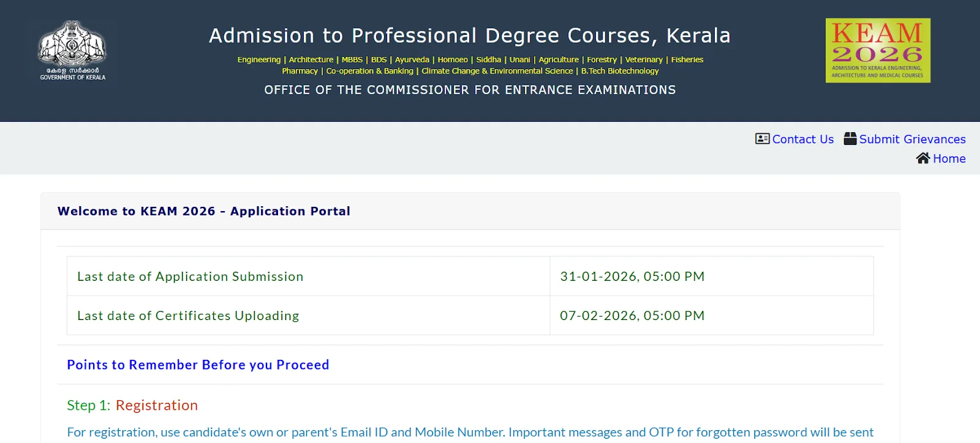This screenshot has height=443, width=980.
Task: Open the Ayurveda course link
Action: (412, 59)
